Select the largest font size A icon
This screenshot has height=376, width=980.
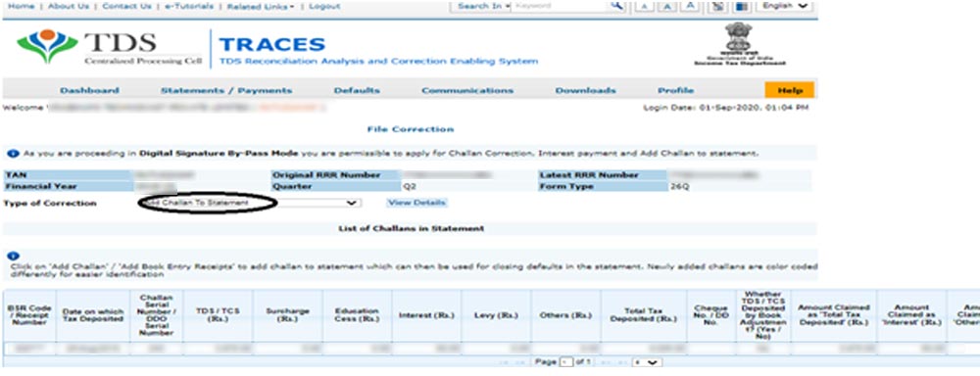(x=690, y=6)
